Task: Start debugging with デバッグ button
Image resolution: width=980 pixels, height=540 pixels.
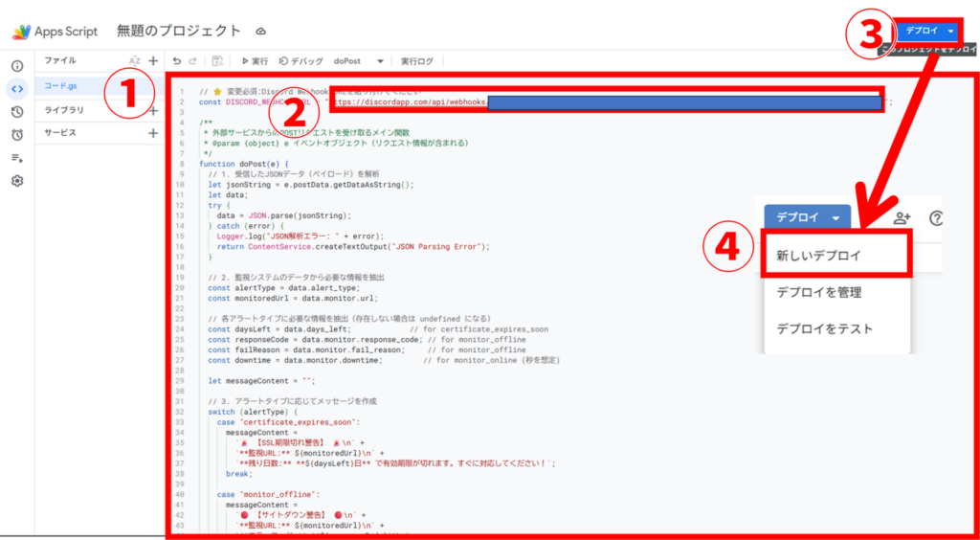Action: click(301, 60)
